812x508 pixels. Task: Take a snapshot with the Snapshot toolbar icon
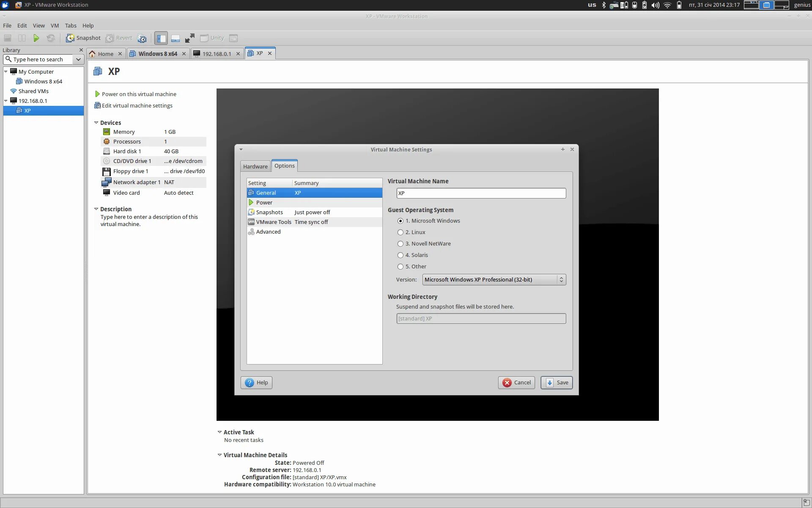click(x=83, y=38)
